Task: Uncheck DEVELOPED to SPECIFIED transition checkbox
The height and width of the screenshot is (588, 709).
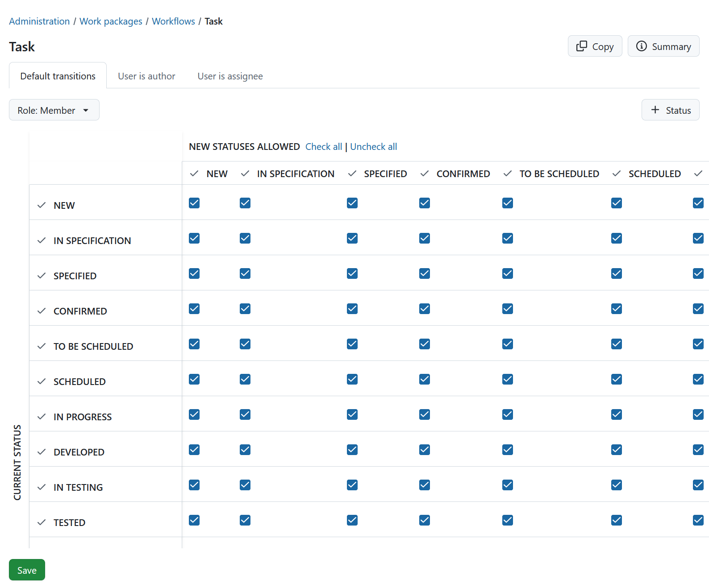Action: [352, 450]
